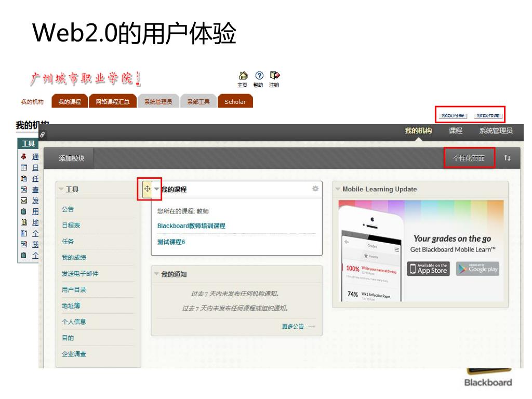The width and height of the screenshot is (532, 399).
Task: Open the 地址簿 link
Action: pyautogui.click(x=71, y=305)
